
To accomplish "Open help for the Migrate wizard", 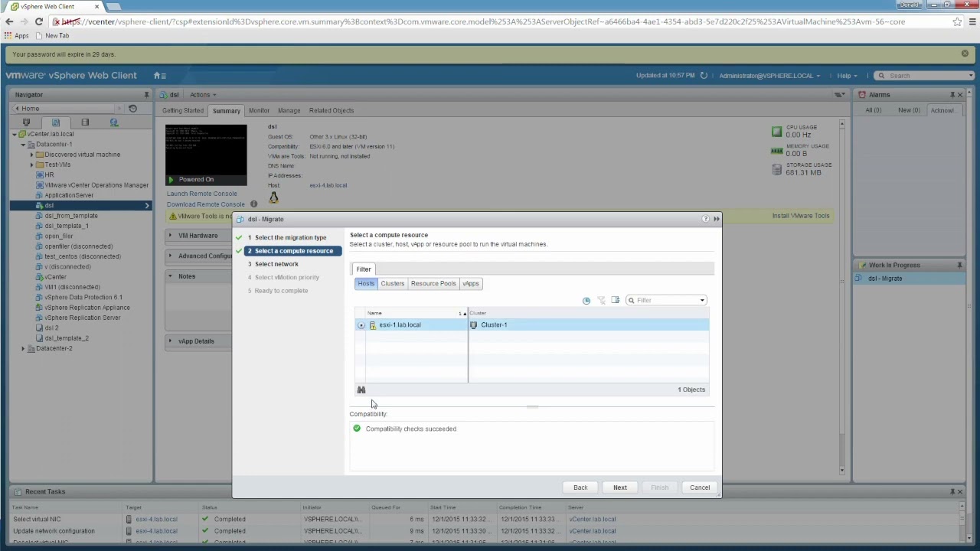I will tap(705, 219).
